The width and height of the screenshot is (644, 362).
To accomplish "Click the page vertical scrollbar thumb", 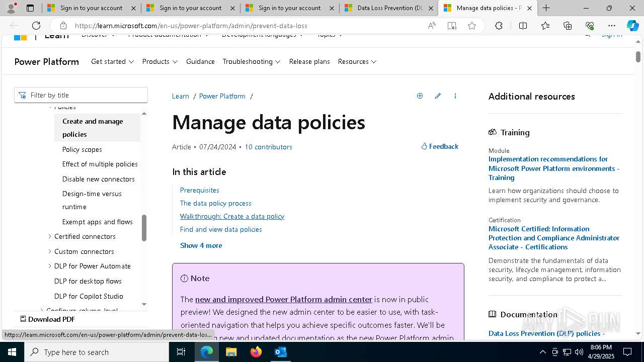I will point(638,57).
